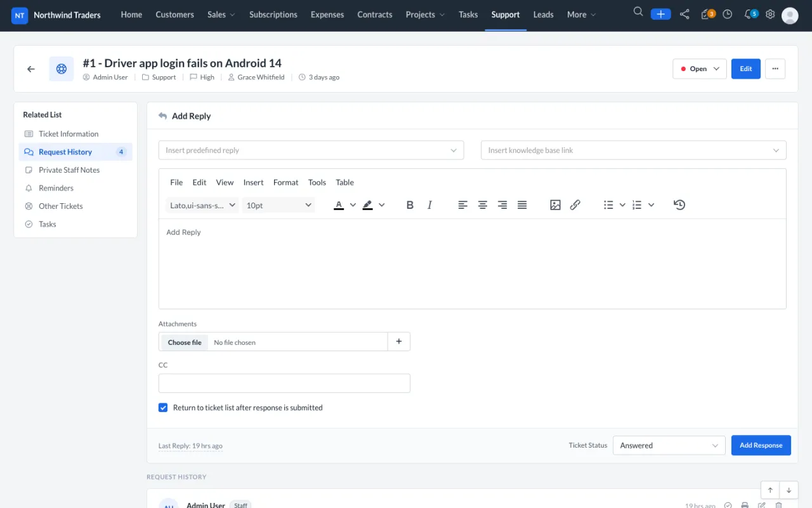Image resolution: width=812 pixels, height=508 pixels.
Task: Open the Insert knowledge base link dropdown
Action: [x=633, y=150]
